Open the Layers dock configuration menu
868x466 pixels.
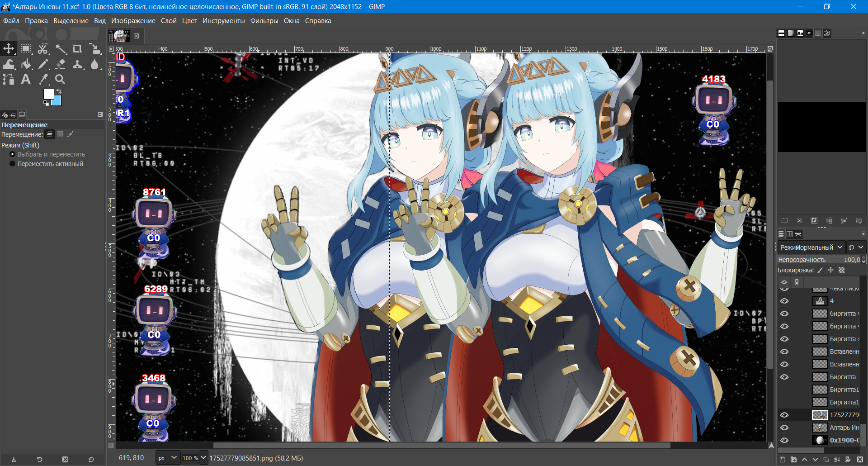tap(863, 234)
